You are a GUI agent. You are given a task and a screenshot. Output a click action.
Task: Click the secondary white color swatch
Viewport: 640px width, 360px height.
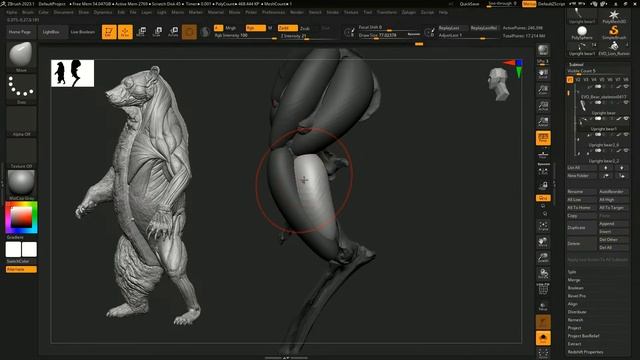pos(29,249)
